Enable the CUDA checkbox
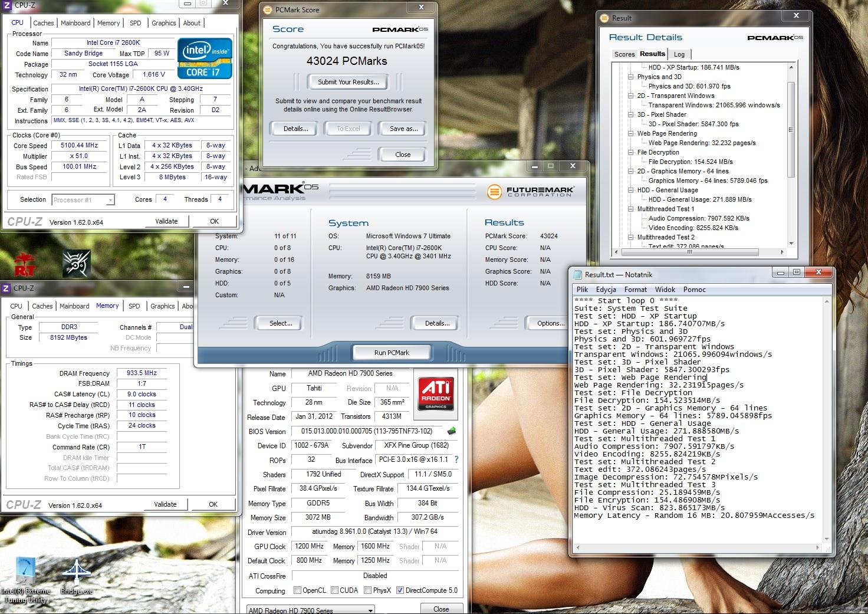 (x=334, y=590)
